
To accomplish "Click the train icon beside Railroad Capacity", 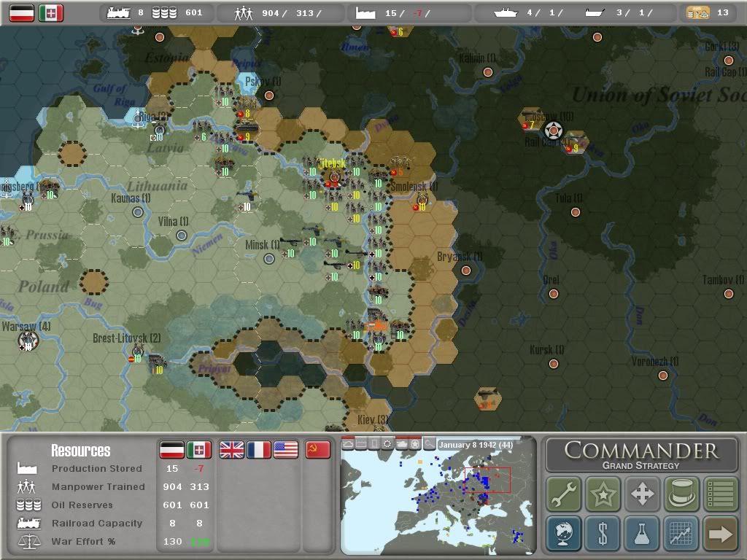I will (x=28, y=523).
